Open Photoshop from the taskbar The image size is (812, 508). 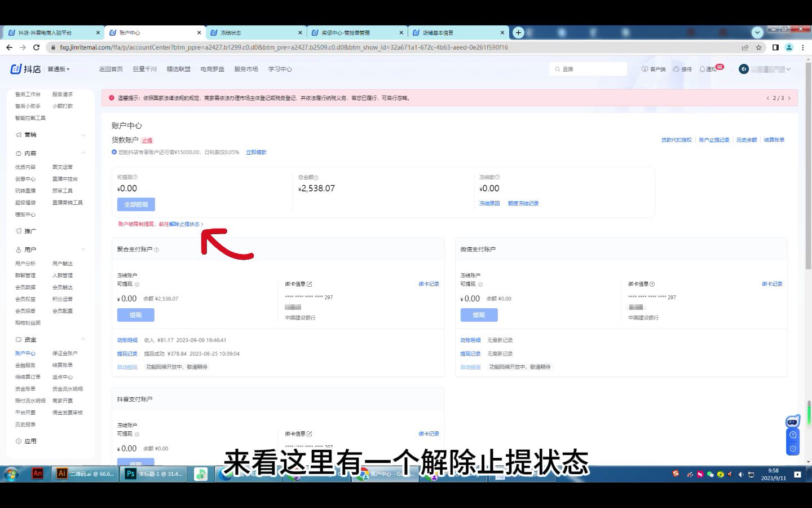[130, 474]
